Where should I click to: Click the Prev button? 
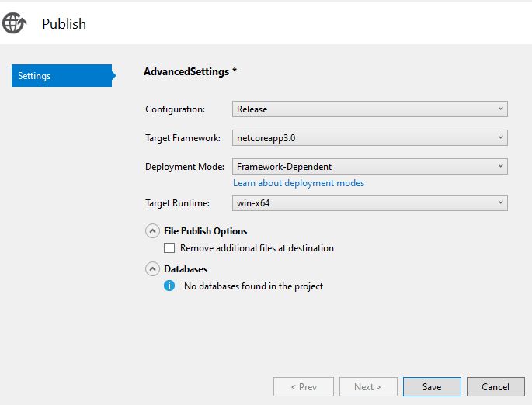pyautogui.click(x=304, y=386)
